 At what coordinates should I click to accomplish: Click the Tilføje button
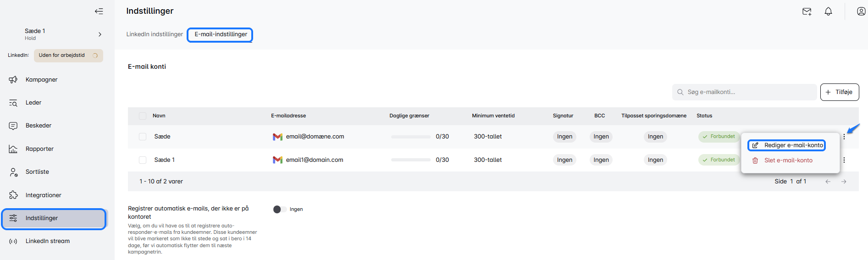pyautogui.click(x=839, y=92)
